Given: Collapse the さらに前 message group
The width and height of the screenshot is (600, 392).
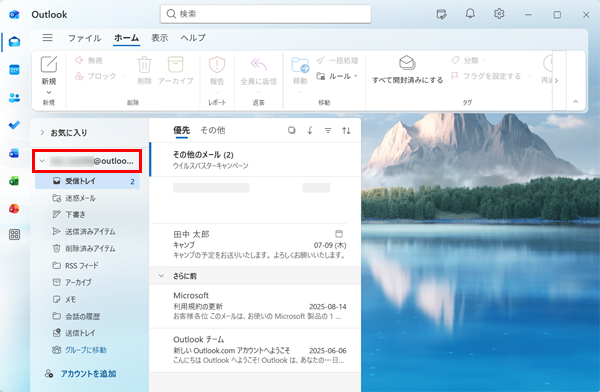Looking at the screenshot, I should (x=161, y=276).
